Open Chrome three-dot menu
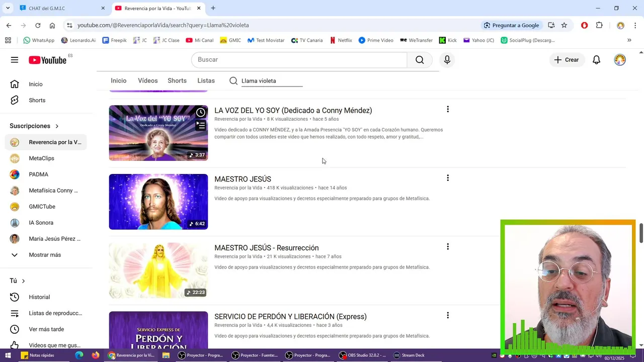 pyautogui.click(x=635, y=25)
